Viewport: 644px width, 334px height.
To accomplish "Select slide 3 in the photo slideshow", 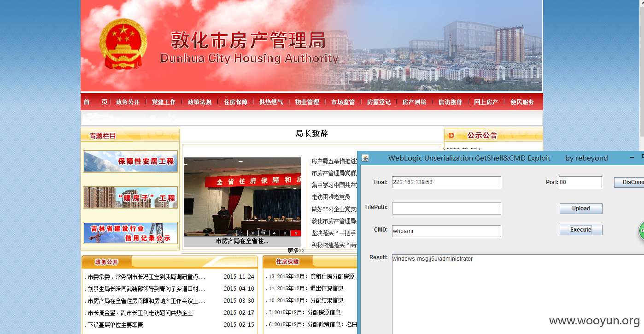I will coord(263,233).
